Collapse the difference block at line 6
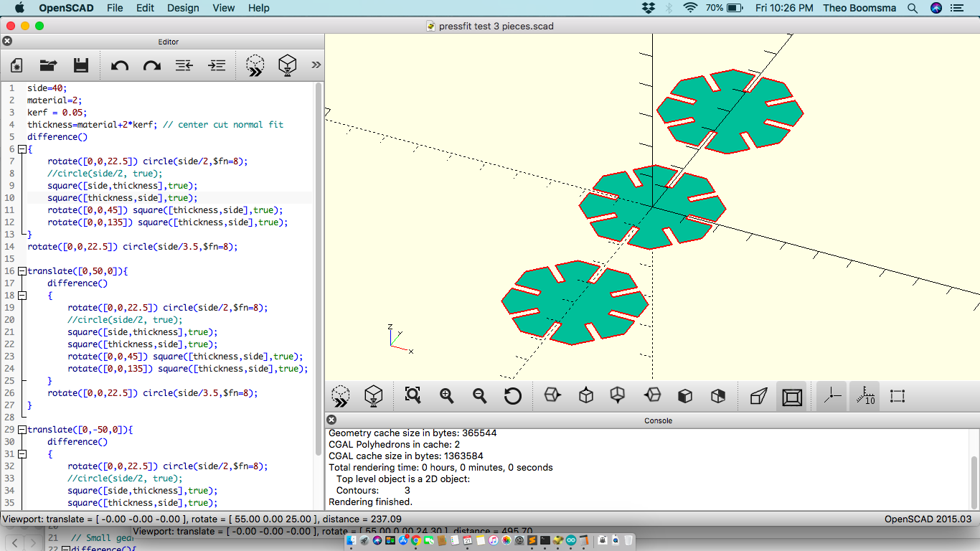 [22, 149]
